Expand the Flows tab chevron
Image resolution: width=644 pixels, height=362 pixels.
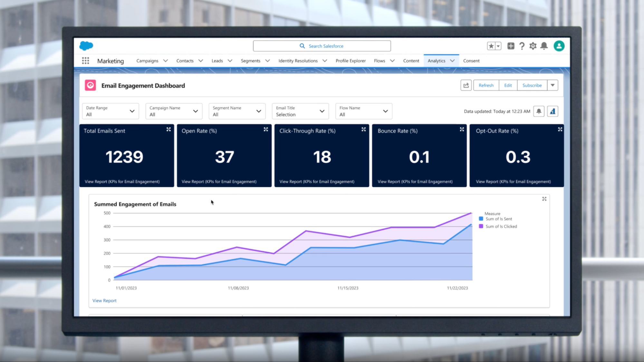[x=392, y=60]
